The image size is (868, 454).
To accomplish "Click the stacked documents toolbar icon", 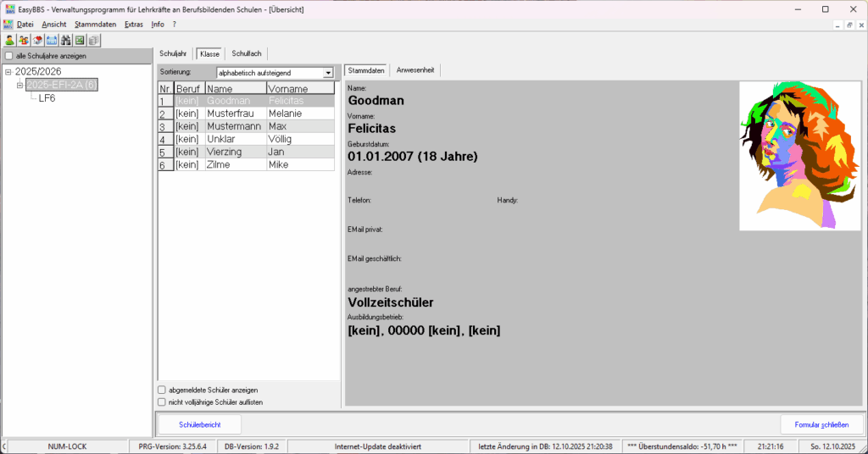I will (93, 40).
